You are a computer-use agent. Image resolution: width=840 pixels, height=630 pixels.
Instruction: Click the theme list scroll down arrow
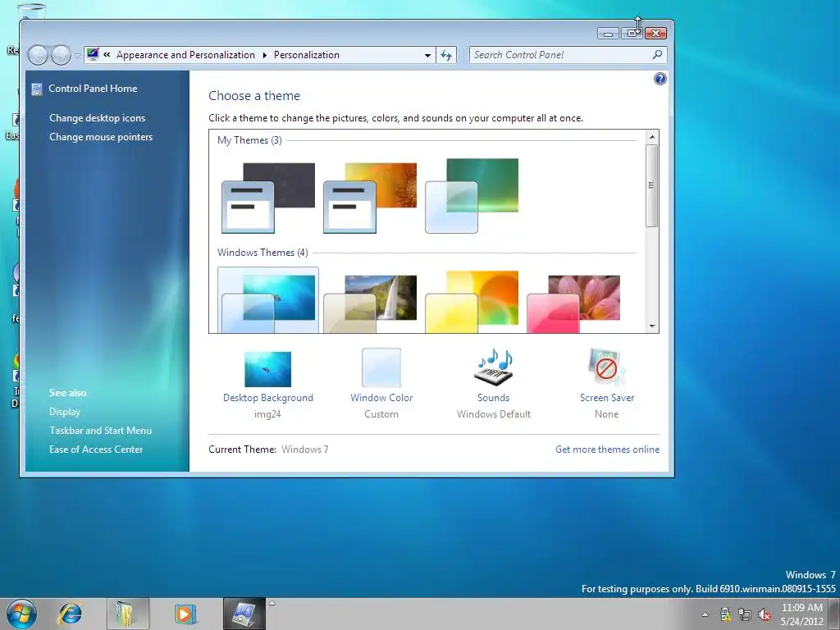pyautogui.click(x=652, y=326)
